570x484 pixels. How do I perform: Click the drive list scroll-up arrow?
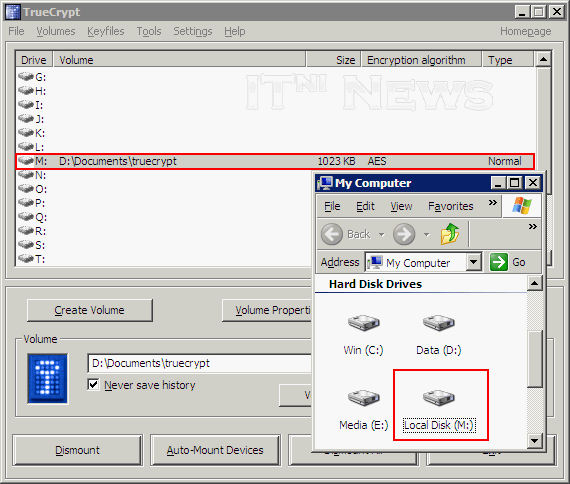pos(543,59)
